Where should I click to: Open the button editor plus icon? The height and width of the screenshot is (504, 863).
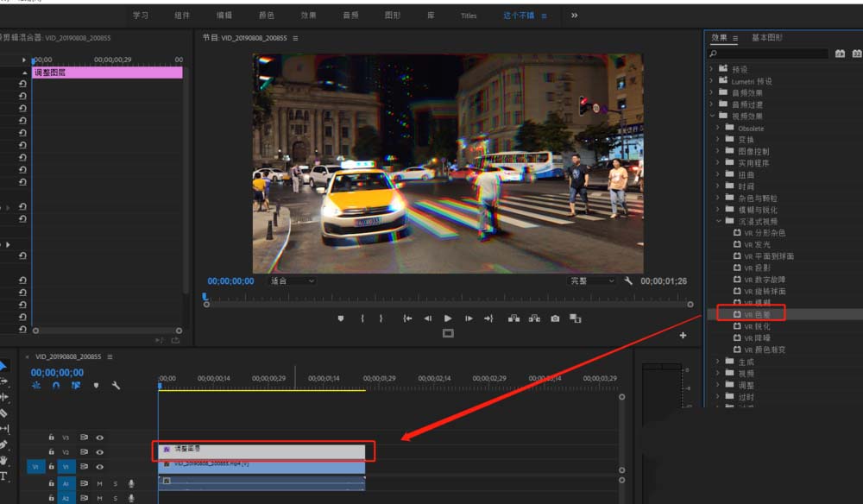point(683,336)
